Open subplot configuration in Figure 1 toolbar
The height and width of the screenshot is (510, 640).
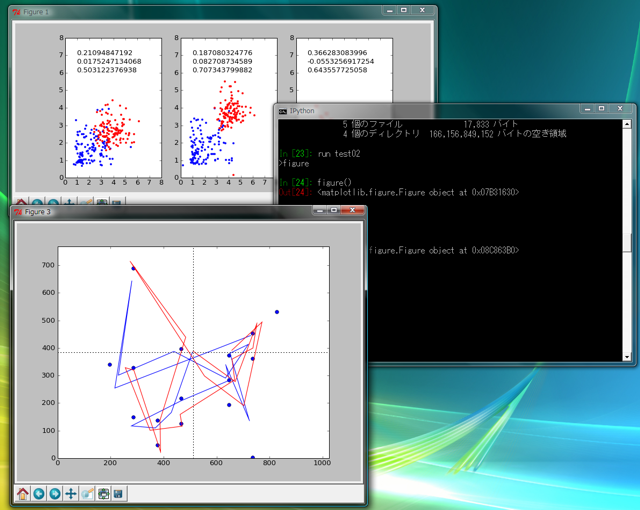(102, 202)
